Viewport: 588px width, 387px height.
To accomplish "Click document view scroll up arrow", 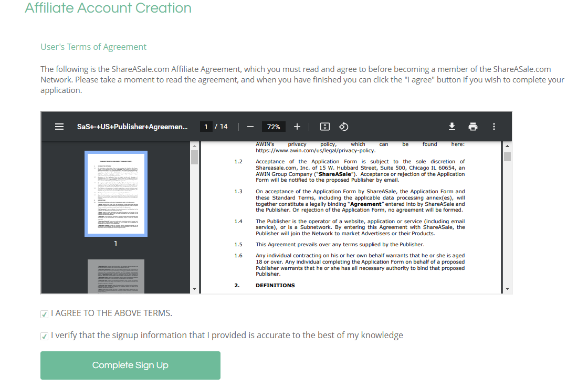I will 507,146.
